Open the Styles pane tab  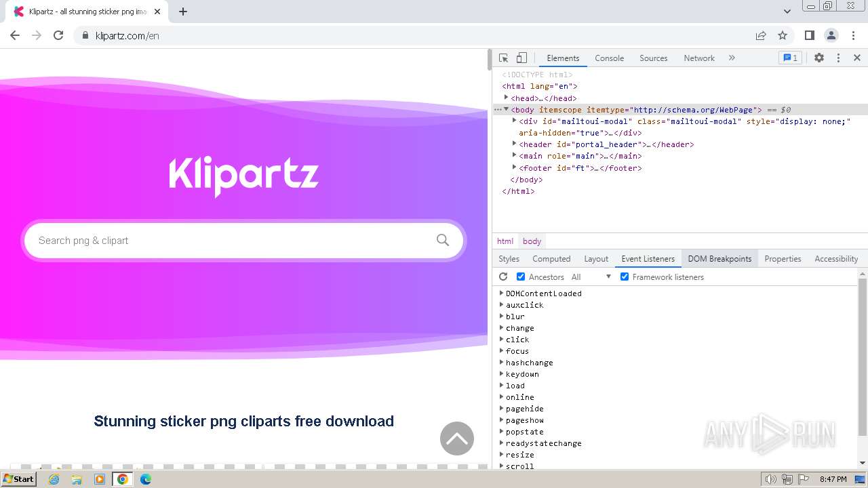pos(509,259)
